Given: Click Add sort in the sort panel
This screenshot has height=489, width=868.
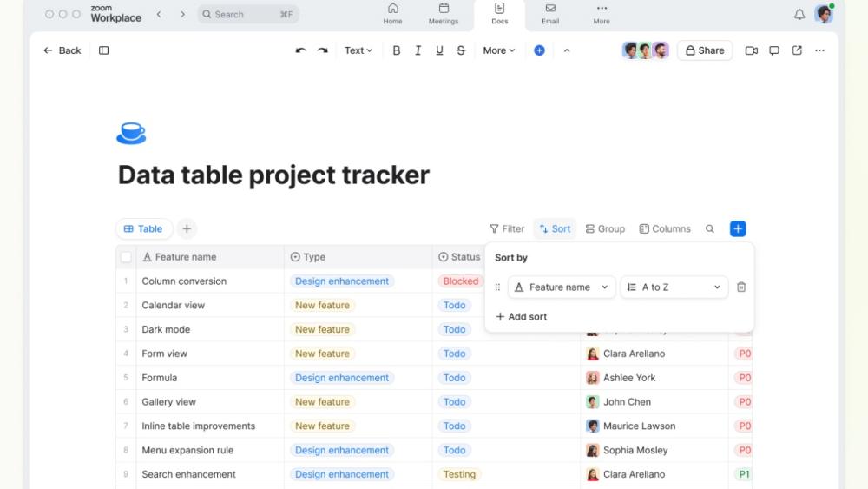Looking at the screenshot, I should click(522, 317).
